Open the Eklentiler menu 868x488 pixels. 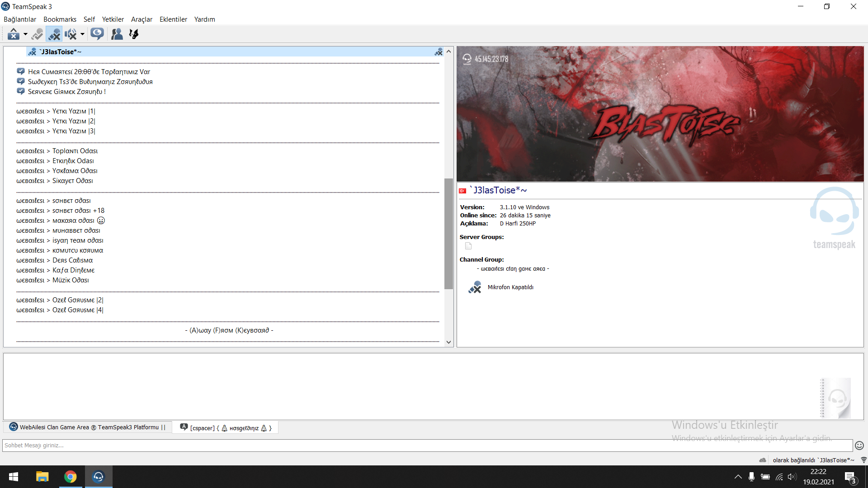pyautogui.click(x=173, y=19)
